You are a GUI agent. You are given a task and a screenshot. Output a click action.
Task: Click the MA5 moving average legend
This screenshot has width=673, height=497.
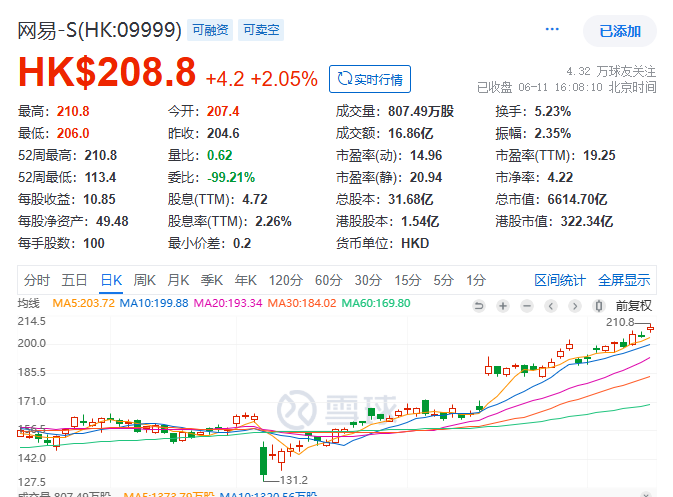pos(83,304)
